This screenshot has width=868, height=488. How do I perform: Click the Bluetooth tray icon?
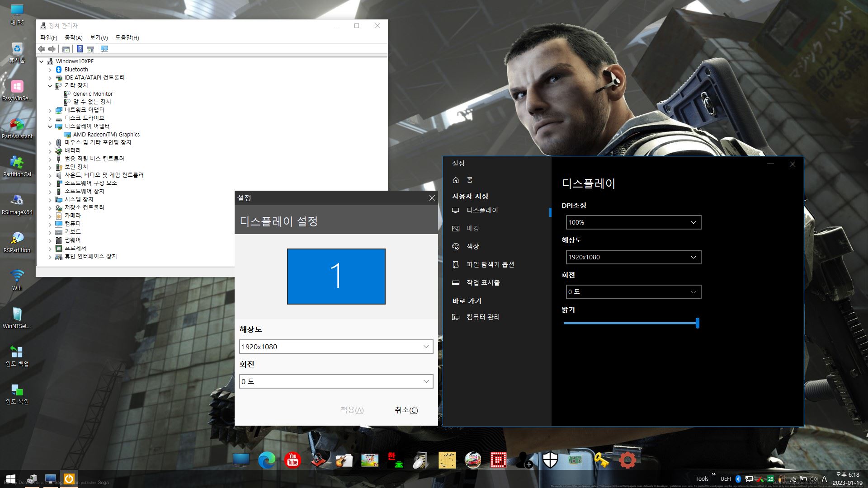click(738, 479)
